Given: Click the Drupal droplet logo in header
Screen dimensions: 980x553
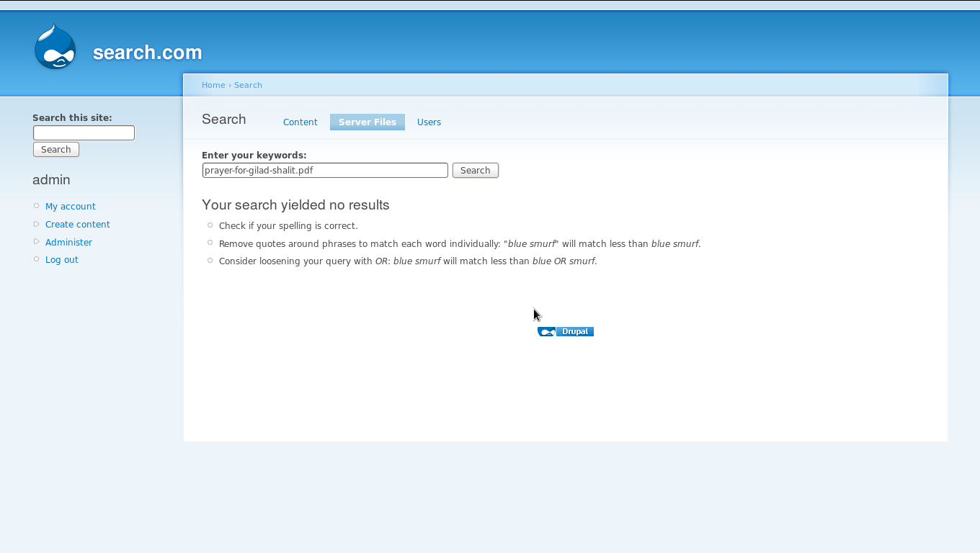Looking at the screenshot, I should pos(55,48).
